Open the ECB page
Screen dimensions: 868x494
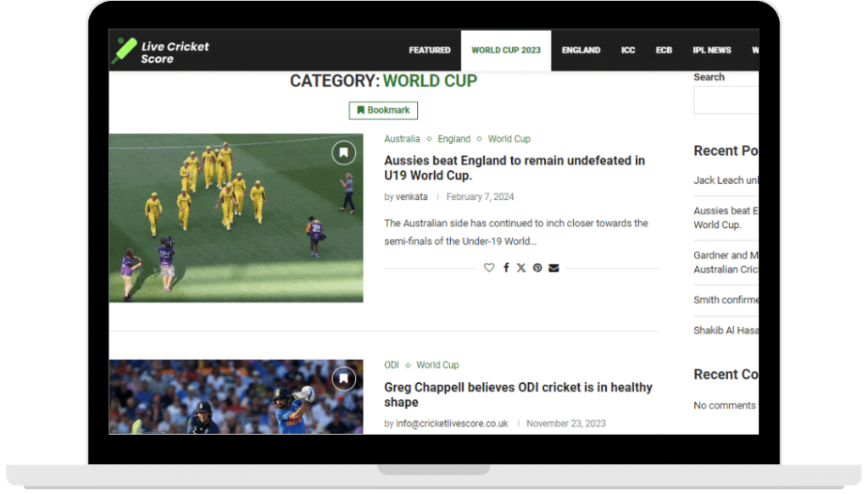coord(664,50)
